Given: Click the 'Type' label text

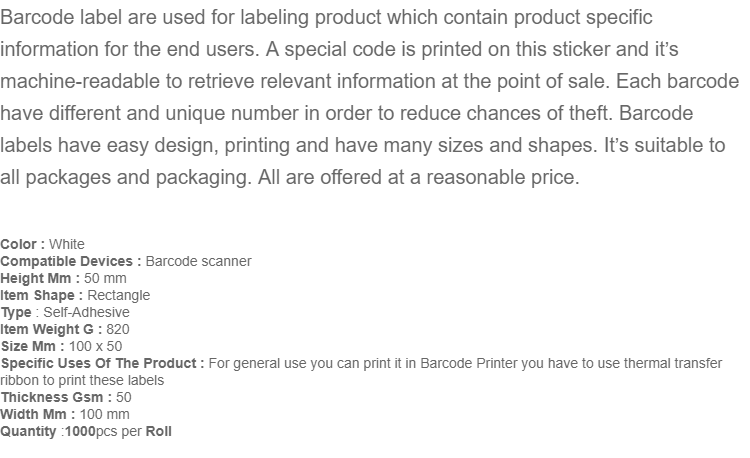Looking at the screenshot, I should [16, 312].
